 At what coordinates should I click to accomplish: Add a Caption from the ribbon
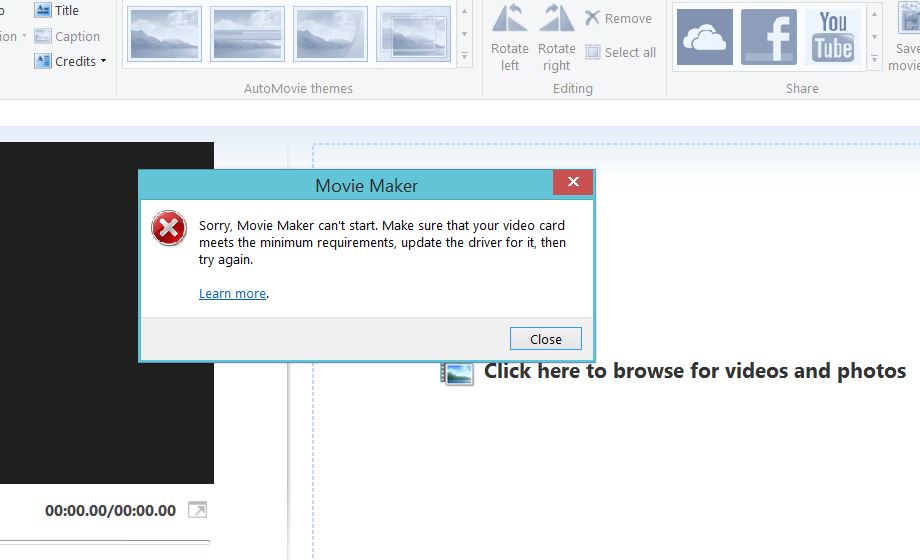pos(67,36)
